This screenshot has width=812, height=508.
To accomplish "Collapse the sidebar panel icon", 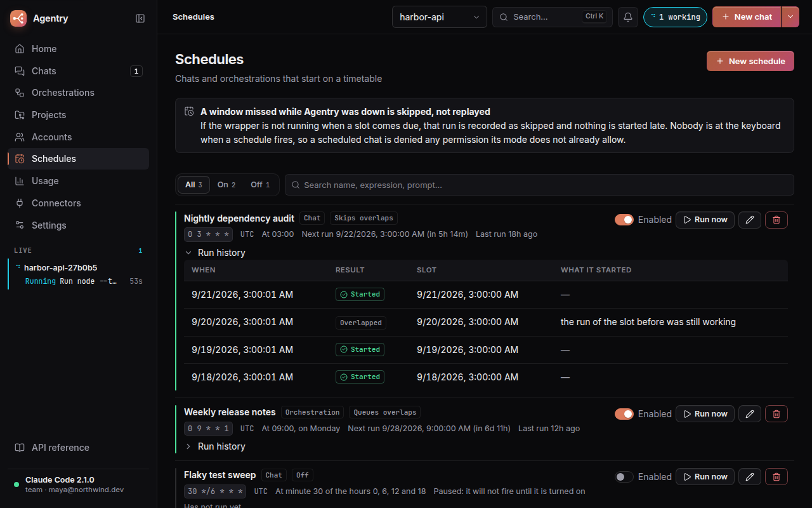I will click(x=140, y=18).
